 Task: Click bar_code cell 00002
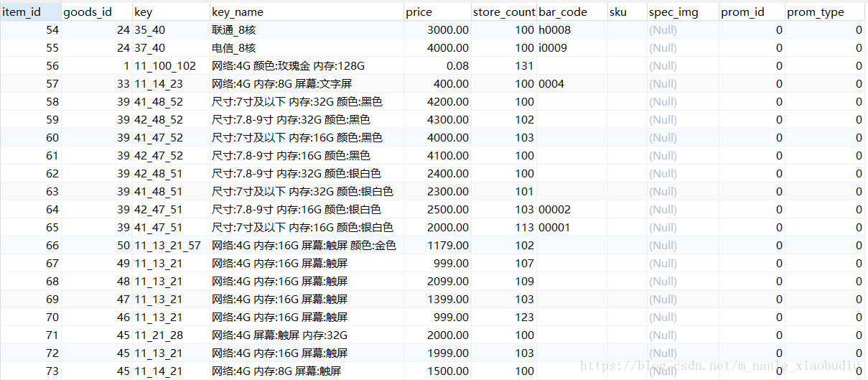(x=572, y=209)
